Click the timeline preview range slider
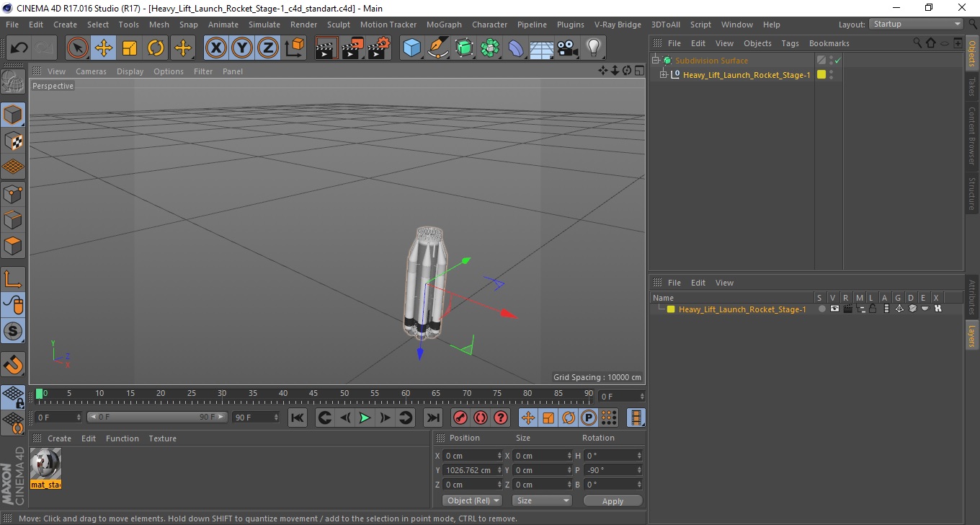This screenshot has height=525, width=980. (157, 418)
